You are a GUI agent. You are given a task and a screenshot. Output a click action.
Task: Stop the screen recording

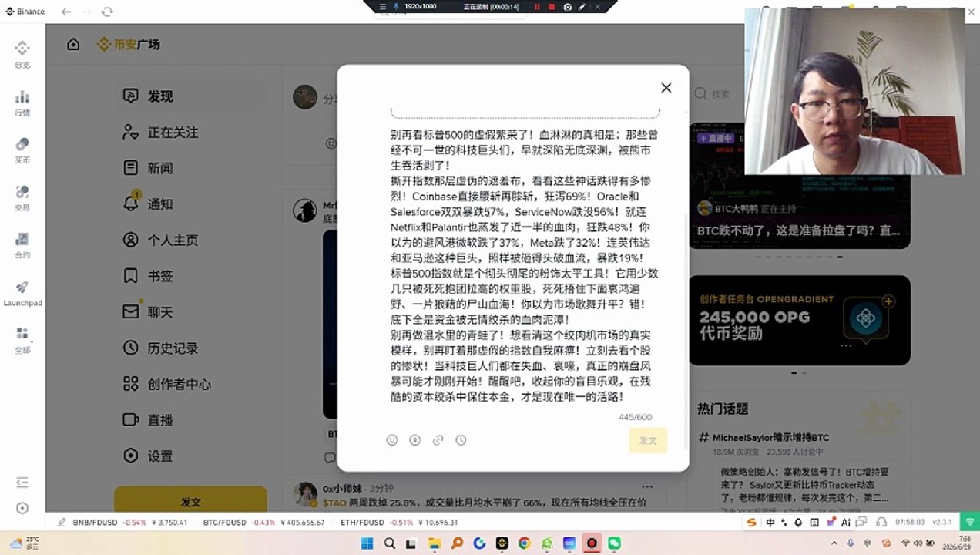click(x=552, y=6)
